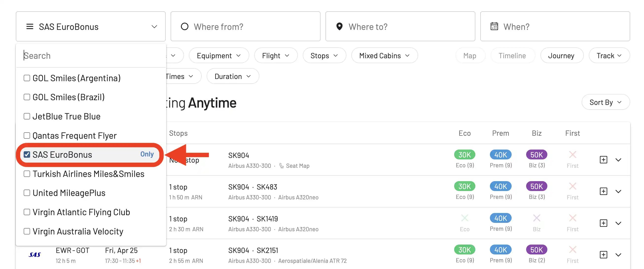Viewport: 644px width, 269px height.
Task: Sort by Stops column header
Action: [x=178, y=133]
